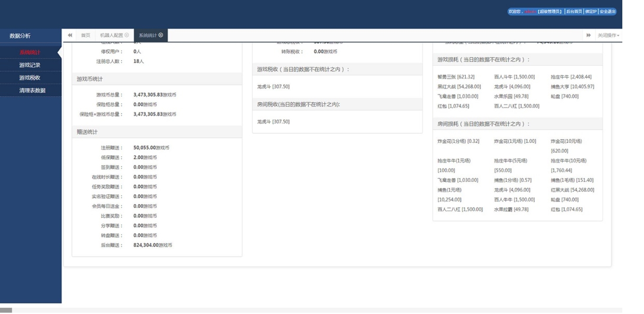This screenshot has height=314, width=644.
Task: Click the 安全退出 logout link
Action: [607, 12]
